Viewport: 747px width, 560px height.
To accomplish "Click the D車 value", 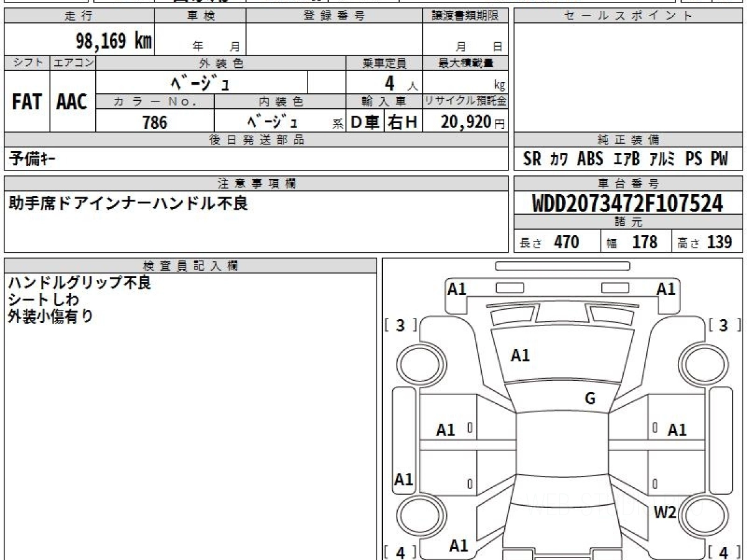I will click(x=365, y=122).
